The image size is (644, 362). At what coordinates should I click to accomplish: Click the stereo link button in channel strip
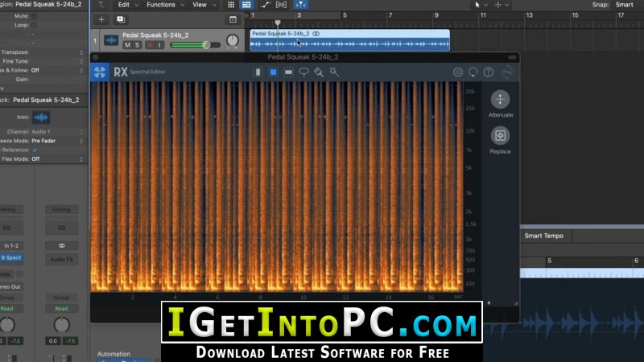pos(62,245)
